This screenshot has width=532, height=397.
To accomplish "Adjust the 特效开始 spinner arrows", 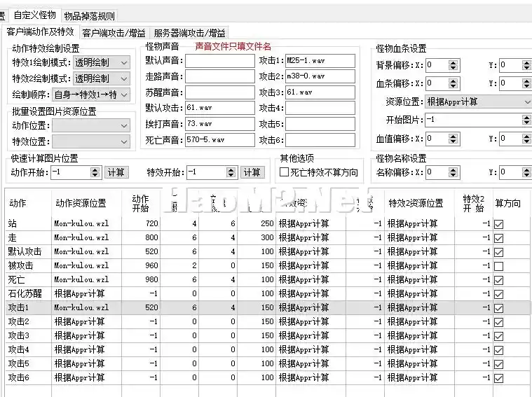I will (231, 172).
